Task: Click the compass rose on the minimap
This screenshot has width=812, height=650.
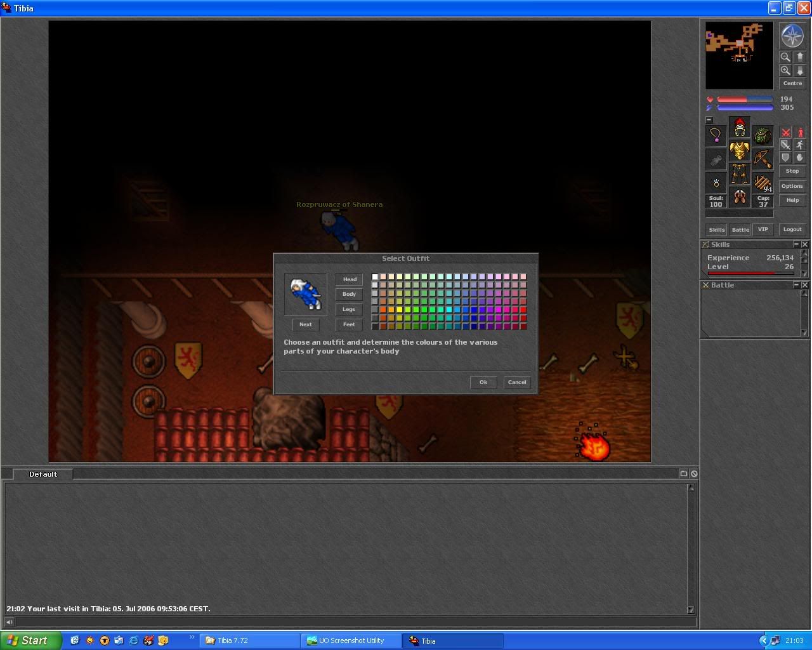Action: point(792,36)
